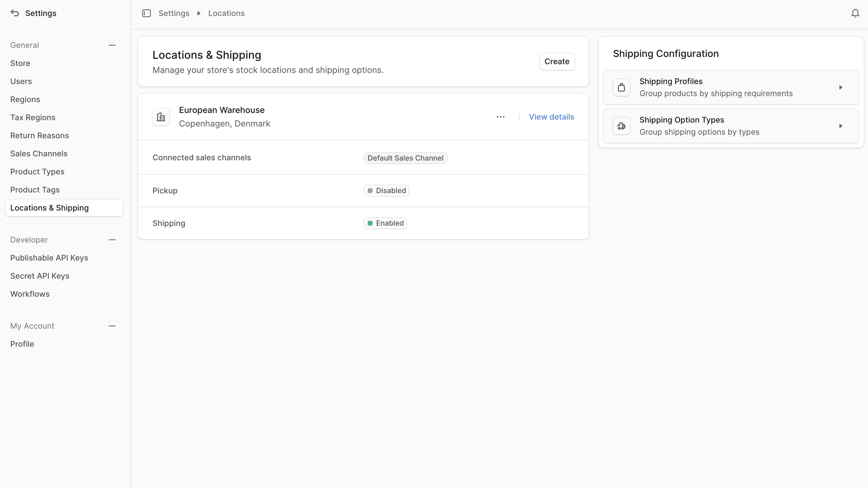Open View details for European Warehouse
The image size is (868, 488).
[x=551, y=117]
